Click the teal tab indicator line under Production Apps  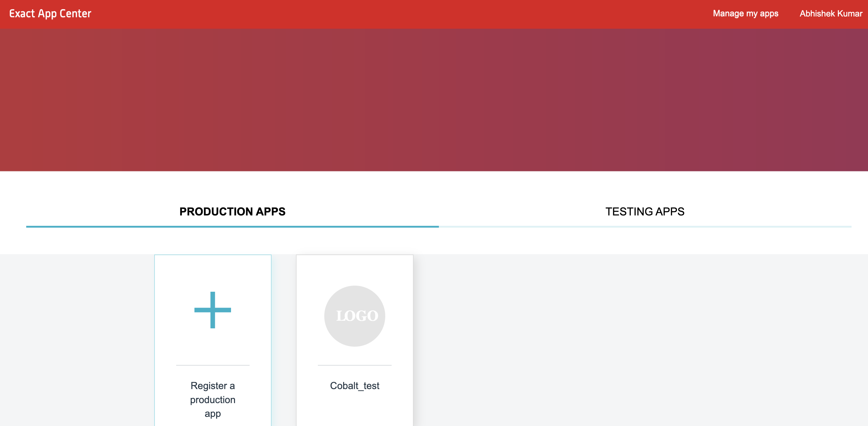pyautogui.click(x=233, y=227)
